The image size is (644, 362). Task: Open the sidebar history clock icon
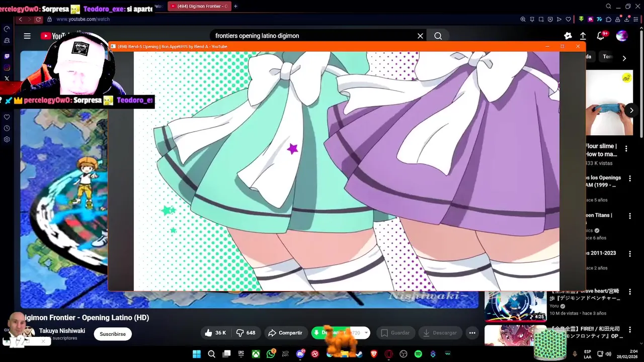click(x=7, y=128)
